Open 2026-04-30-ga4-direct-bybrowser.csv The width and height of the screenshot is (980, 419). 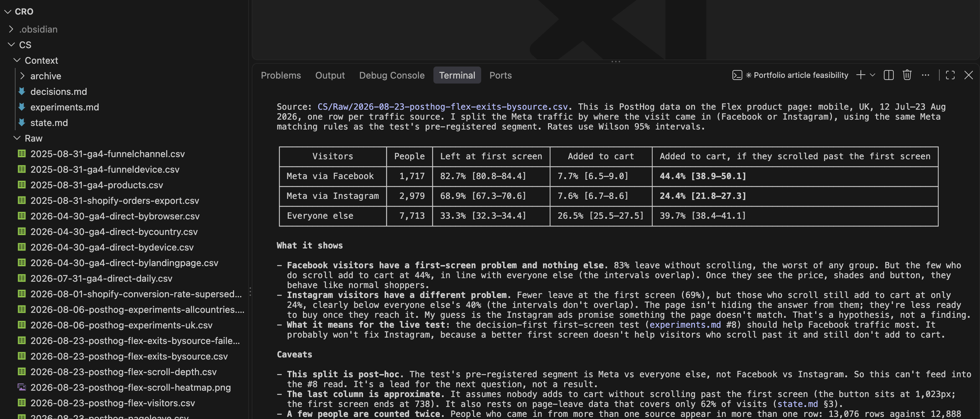click(115, 216)
